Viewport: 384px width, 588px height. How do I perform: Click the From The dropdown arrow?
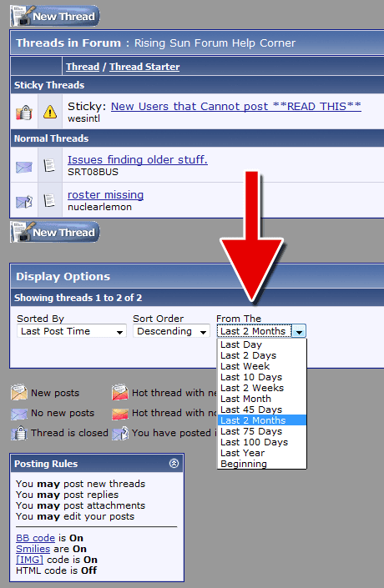[x=299, y=331]
